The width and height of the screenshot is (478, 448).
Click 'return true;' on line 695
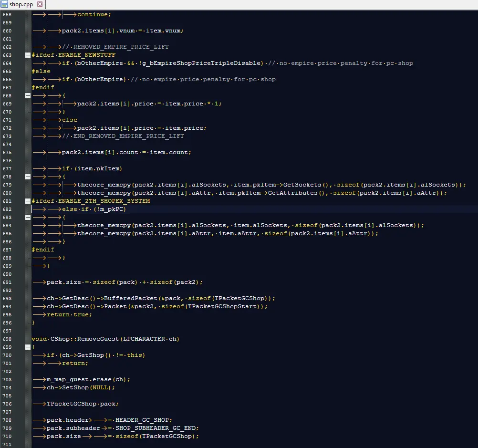70,315
